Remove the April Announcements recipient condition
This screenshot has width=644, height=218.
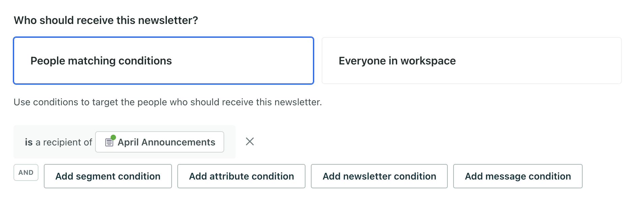coord(250,141)
